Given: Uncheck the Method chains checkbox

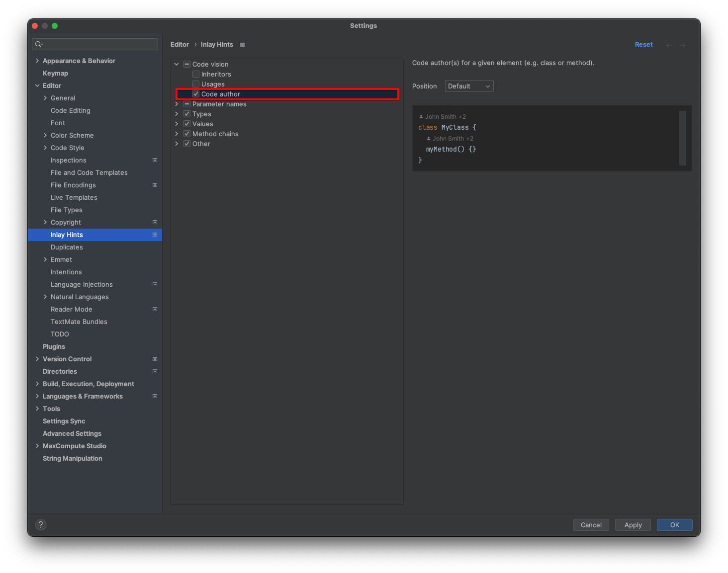Looking at the screenshot, I should coord(187,134).
